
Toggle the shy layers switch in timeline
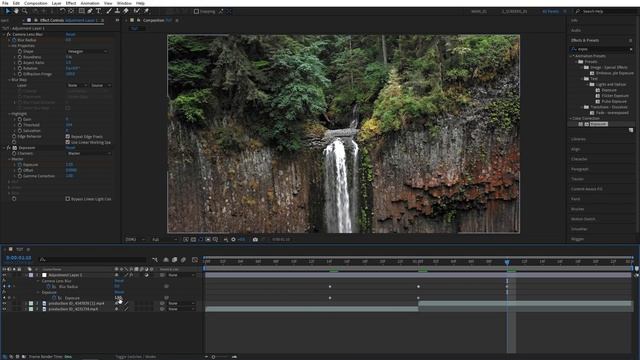point(166,260)
